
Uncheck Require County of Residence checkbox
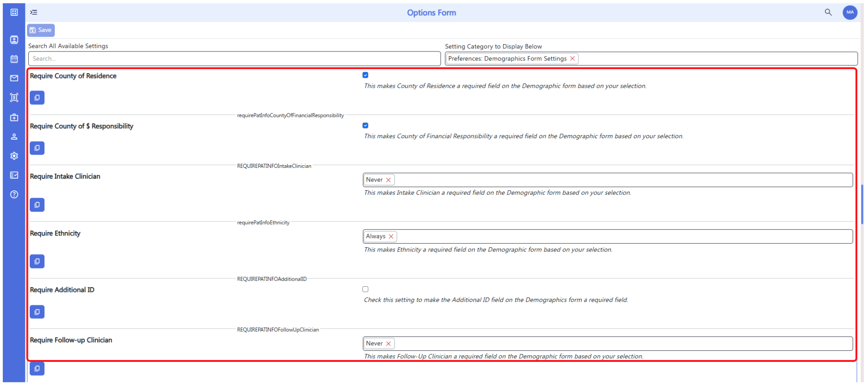pos(366,75)
